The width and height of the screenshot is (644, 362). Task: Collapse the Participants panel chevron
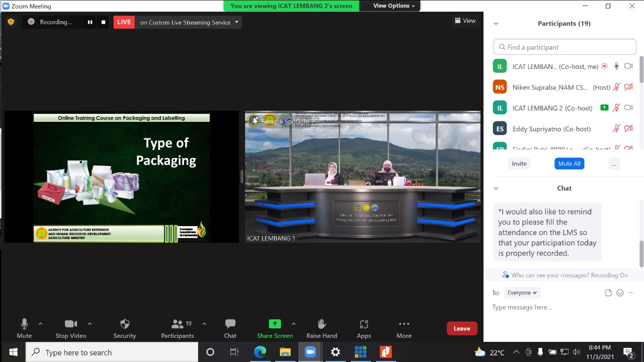496,24
